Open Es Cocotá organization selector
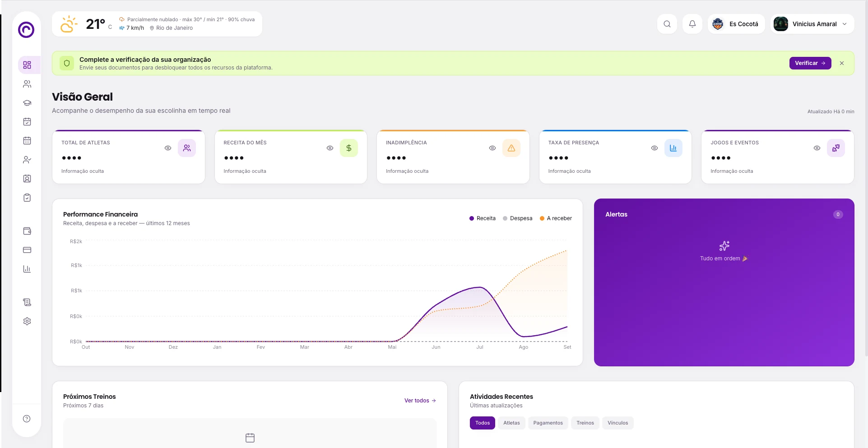Image resolution: width=868 pixels, height=448 pixels. pos(736,24)
